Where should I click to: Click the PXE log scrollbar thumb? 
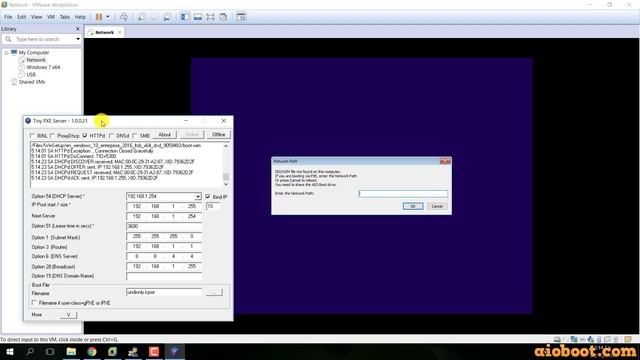(x=226, y=177)
